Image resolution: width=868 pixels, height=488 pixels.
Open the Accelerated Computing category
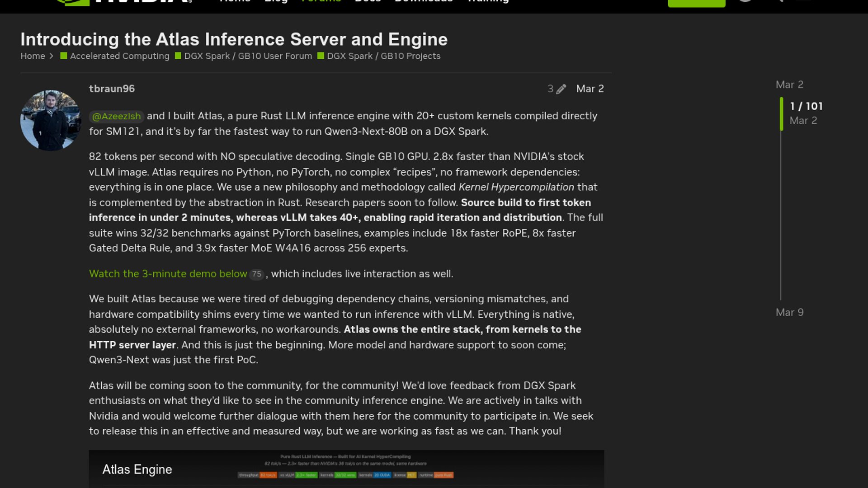119,56
